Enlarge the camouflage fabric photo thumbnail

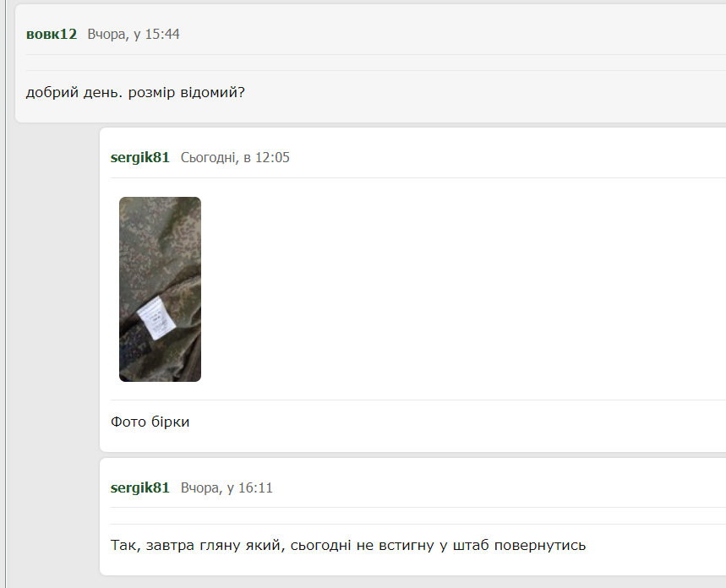(x=160, y=290)
